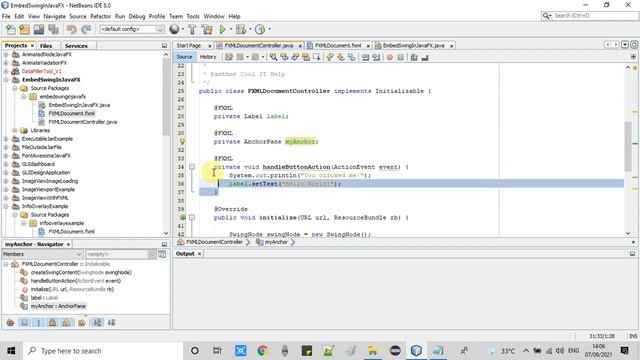Click the myAnchor breadcrumb

click(x=276, y=242)
